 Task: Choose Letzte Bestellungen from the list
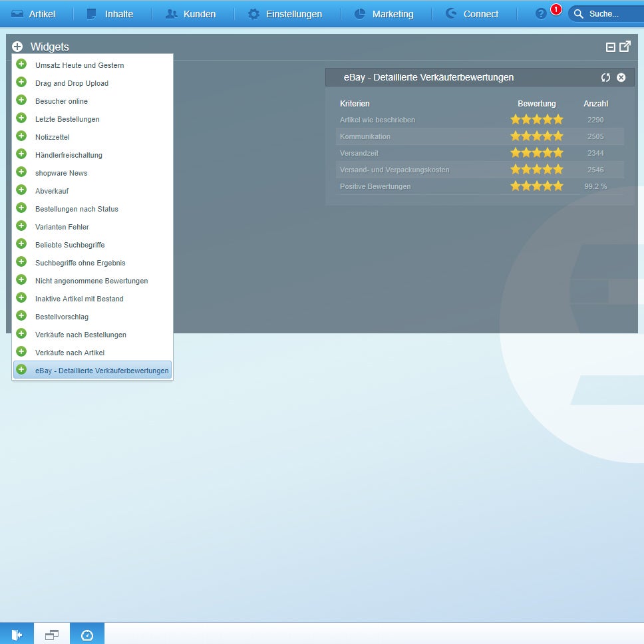point(92,119)
